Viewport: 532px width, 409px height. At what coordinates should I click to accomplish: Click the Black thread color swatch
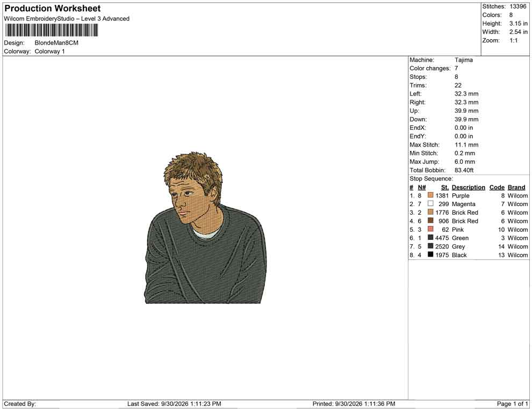430,254
